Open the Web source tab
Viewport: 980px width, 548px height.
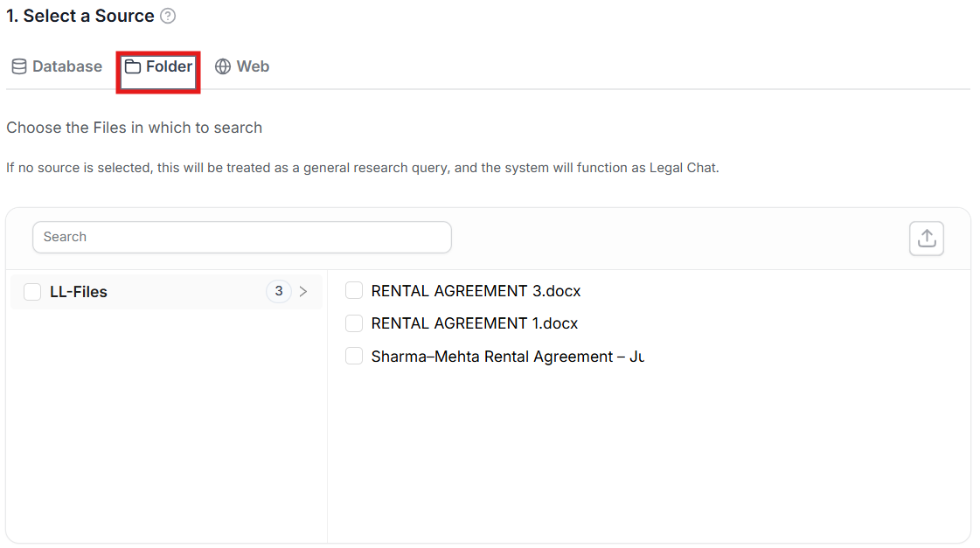pos(253,66)
